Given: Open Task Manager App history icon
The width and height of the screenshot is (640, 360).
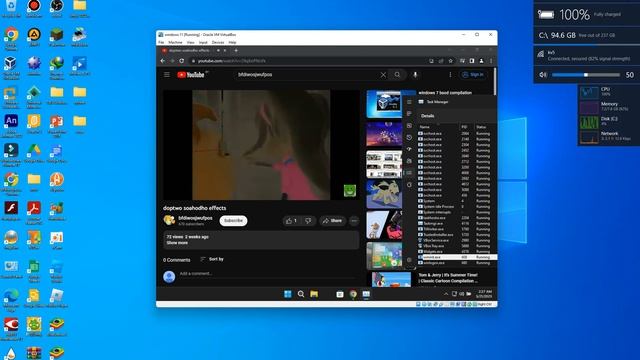Looking at the screenshot, I should [409, 138].
